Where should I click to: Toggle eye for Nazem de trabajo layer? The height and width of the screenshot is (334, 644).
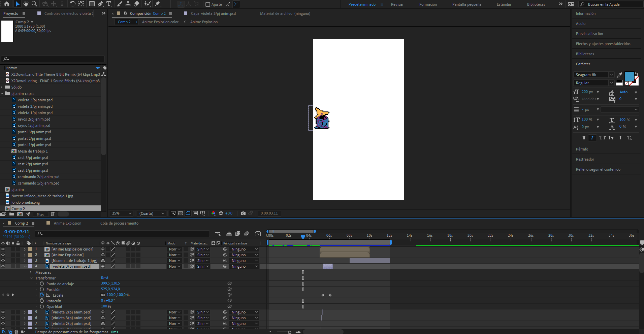tap(3, 261)
